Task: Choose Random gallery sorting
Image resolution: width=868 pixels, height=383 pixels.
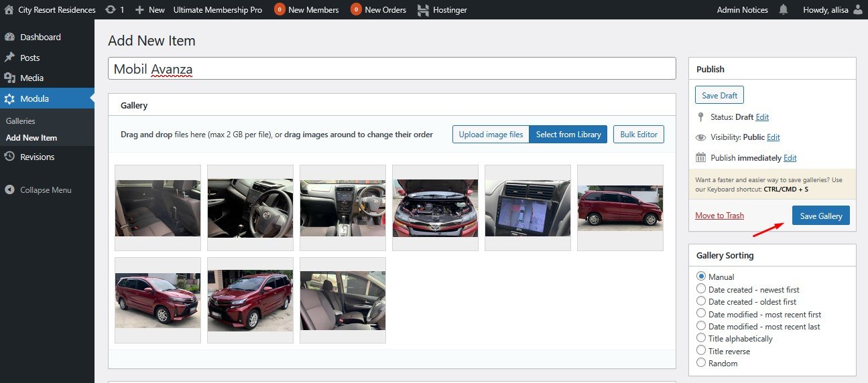Action: [701, 363]
